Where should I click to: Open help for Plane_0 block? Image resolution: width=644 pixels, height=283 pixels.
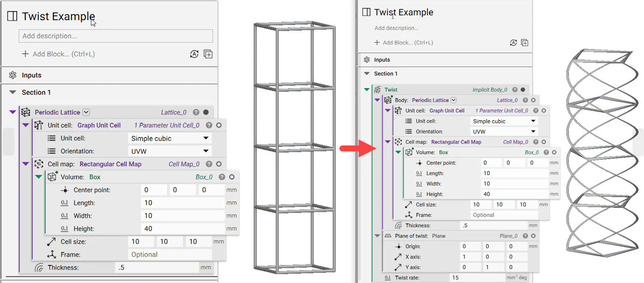pos(525,236)
